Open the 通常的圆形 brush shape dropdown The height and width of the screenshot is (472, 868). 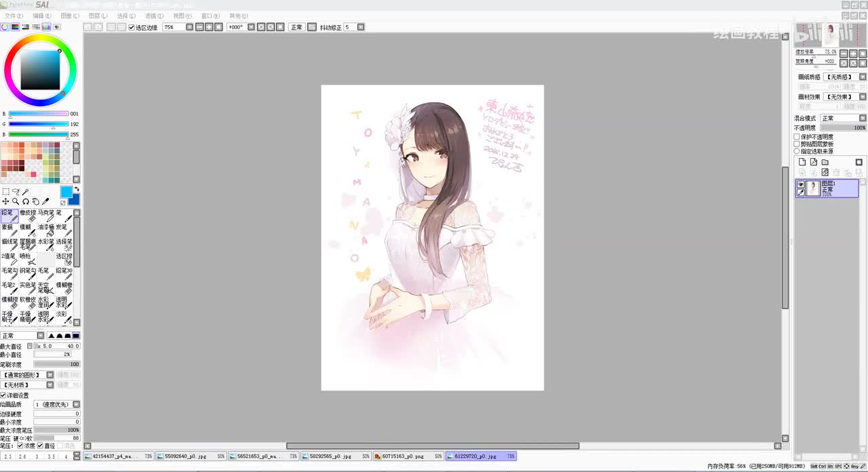point(50,374)
